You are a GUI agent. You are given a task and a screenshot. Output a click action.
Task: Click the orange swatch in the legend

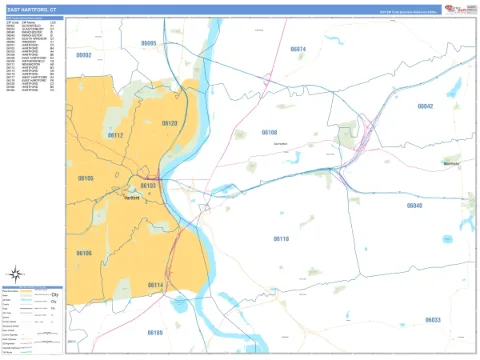(x=26, y=291)
